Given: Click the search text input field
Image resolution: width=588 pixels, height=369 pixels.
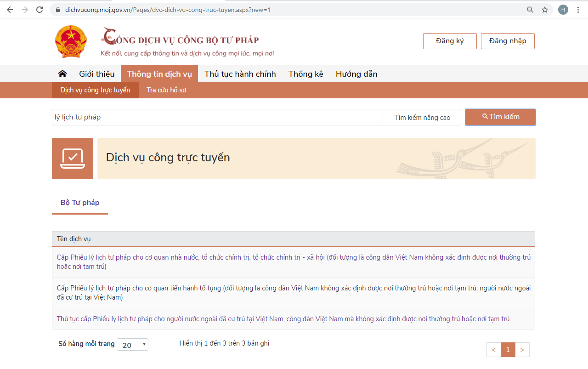Looking at the screenshot, I should [217, 117].
